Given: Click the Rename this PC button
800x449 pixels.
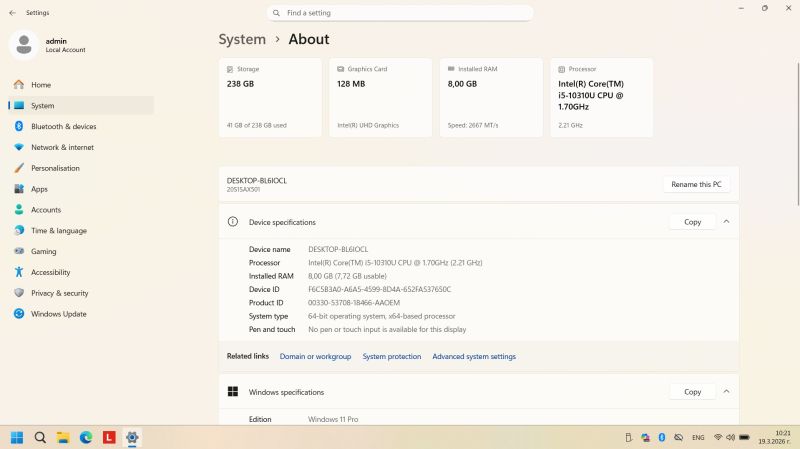Looking at the screenshot, I should click(x=696, y=184).
